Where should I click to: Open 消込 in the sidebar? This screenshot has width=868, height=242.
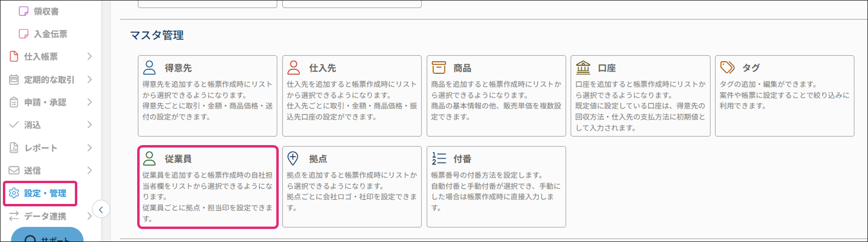click(x=32, y=125)
